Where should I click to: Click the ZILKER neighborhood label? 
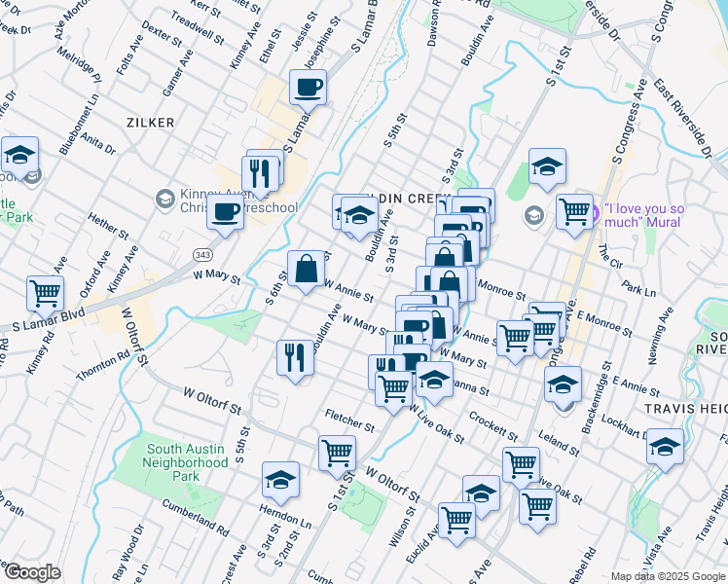(151, 123)
